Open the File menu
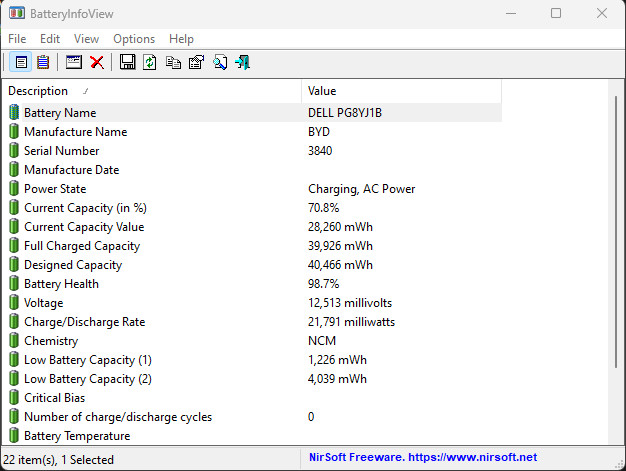 pos(17,39)
